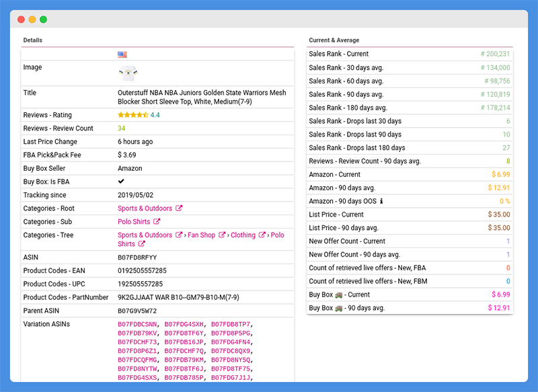538x392 pixels.
Task: Click external-link icon after Fan Shop
Action: 222,235
